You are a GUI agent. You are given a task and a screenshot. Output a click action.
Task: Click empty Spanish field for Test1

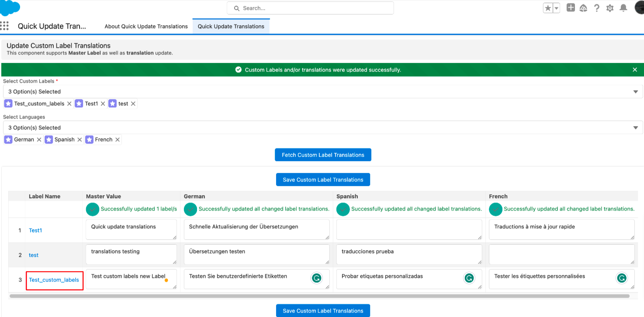[x=409, y=230]
